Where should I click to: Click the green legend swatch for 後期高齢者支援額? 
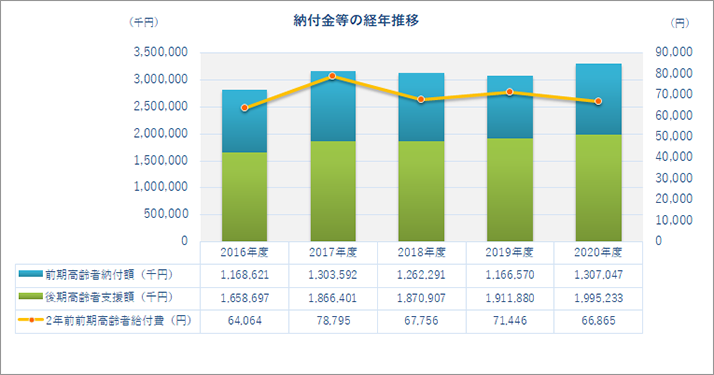click(31, 297)
